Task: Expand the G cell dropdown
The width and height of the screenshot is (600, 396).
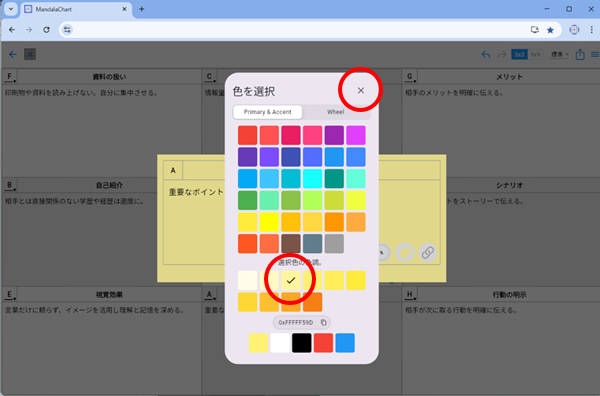Action: tap(410, 77)
